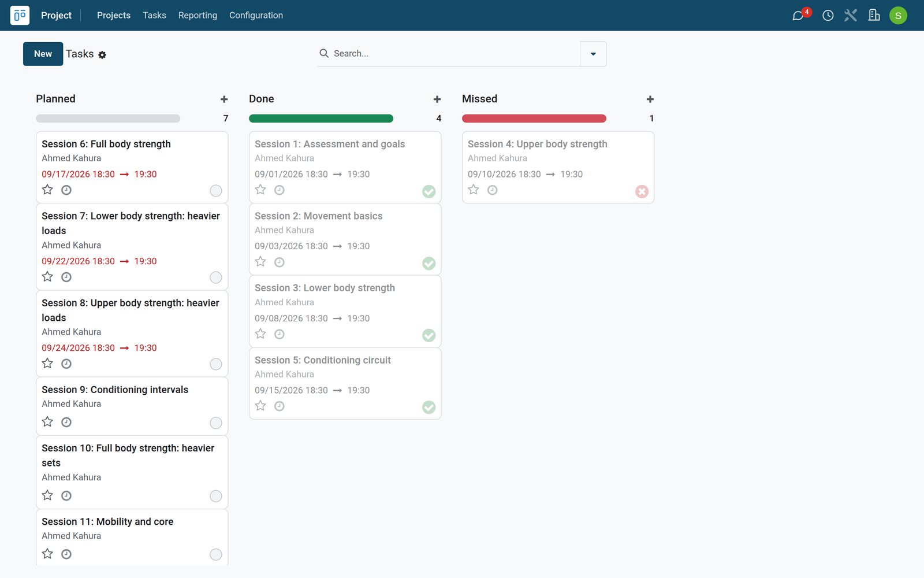924x578 pixels.
Task: Schedule activity on Session 4 card
Action: [493, 190]
